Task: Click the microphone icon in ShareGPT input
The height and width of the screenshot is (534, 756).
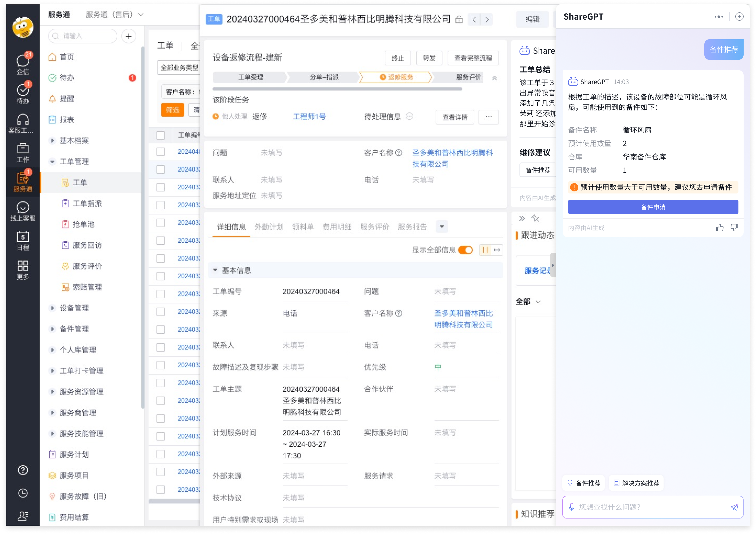Action: (572, 507)
